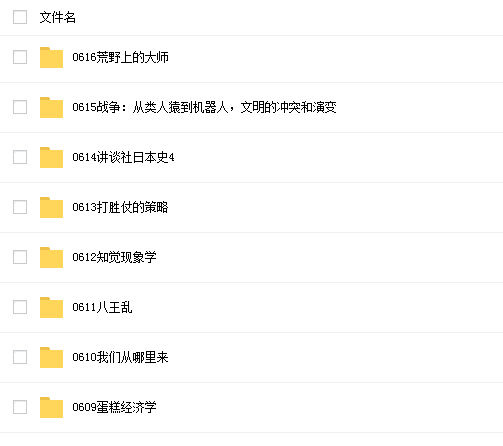Screen dimensions: 503x446
Task: Click the folder icon beside 0611八王乱
Action: 51,307
